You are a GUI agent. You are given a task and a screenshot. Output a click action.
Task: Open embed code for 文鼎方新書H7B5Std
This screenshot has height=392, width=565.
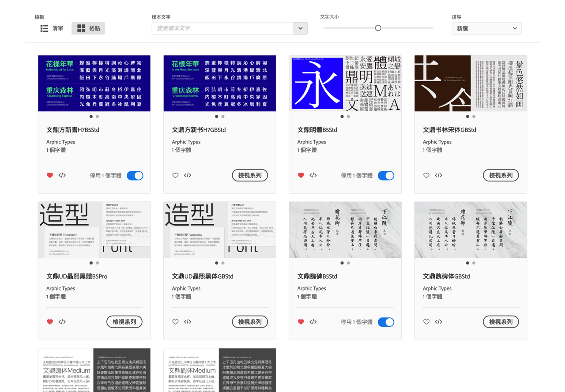tap(62, 175)
